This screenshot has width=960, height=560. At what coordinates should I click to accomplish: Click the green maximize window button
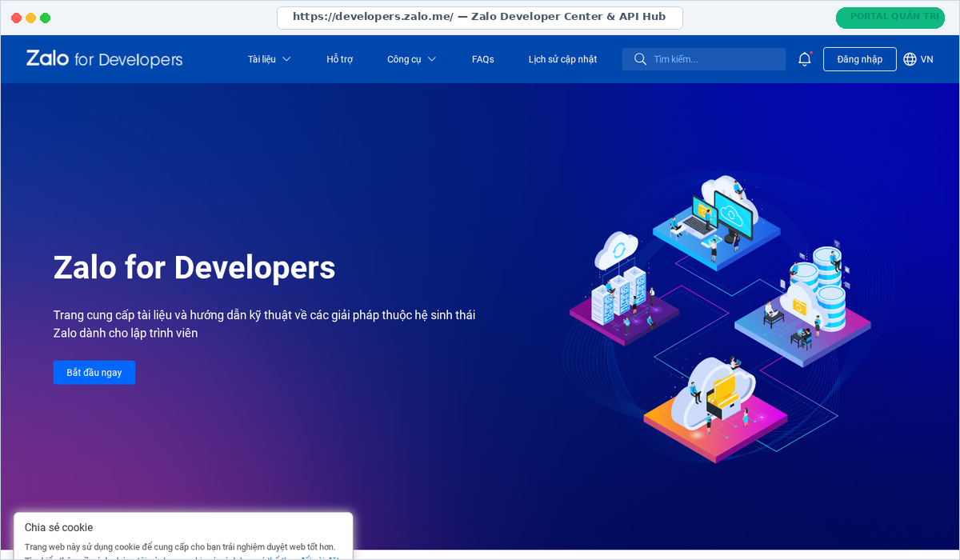point(46,18)
